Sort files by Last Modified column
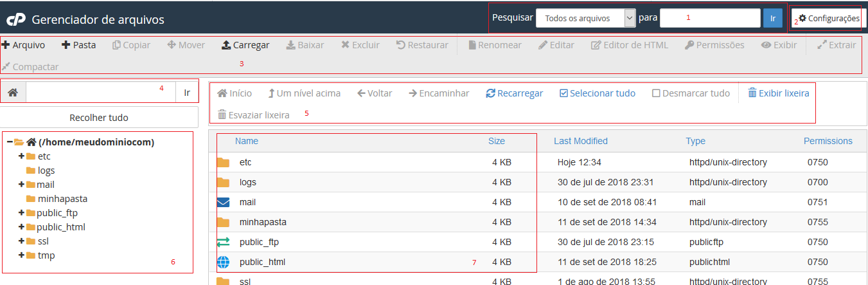Screen dimensions: 868x285 coord(580,141)
